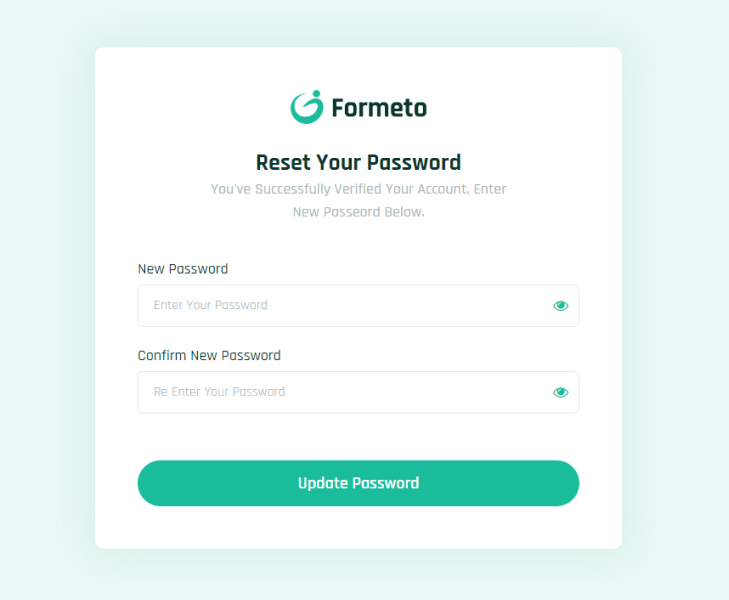Click the Re Enter Your Password placeholder
Screen dimensions: 729x600
pyautogui.click(x=219, y=392)
